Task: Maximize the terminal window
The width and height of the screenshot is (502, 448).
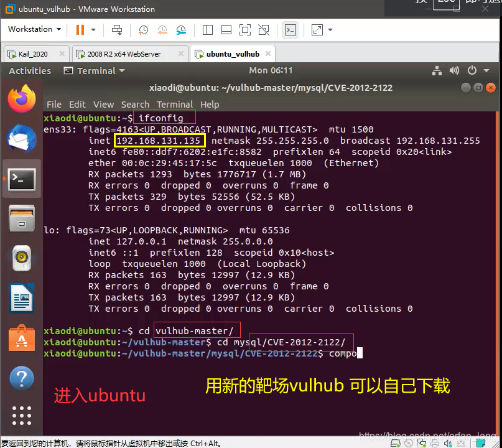Action: pos(478,88)
